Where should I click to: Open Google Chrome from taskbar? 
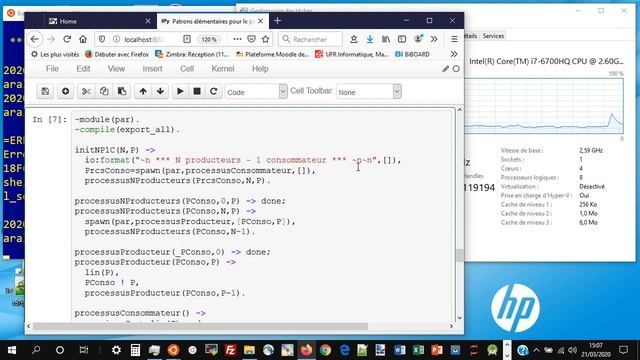pos(325,350)
